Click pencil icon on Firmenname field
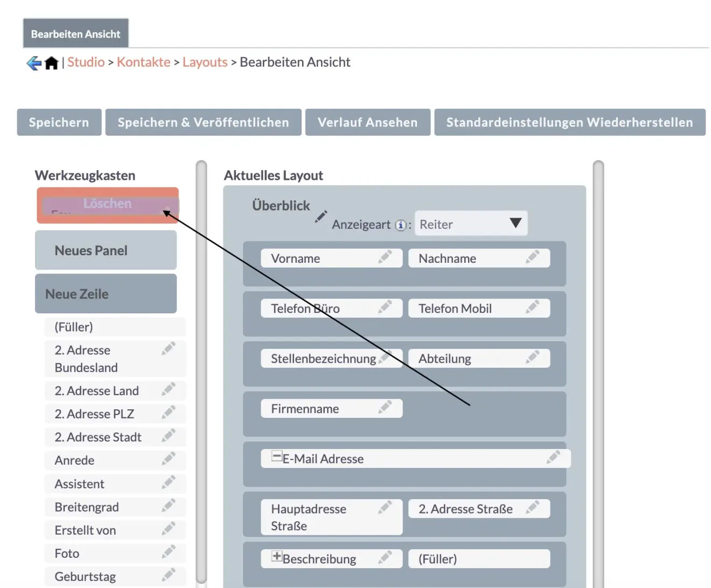Viewport: 711px width, 588px height. pyautogui.click(x=385, y=408)
